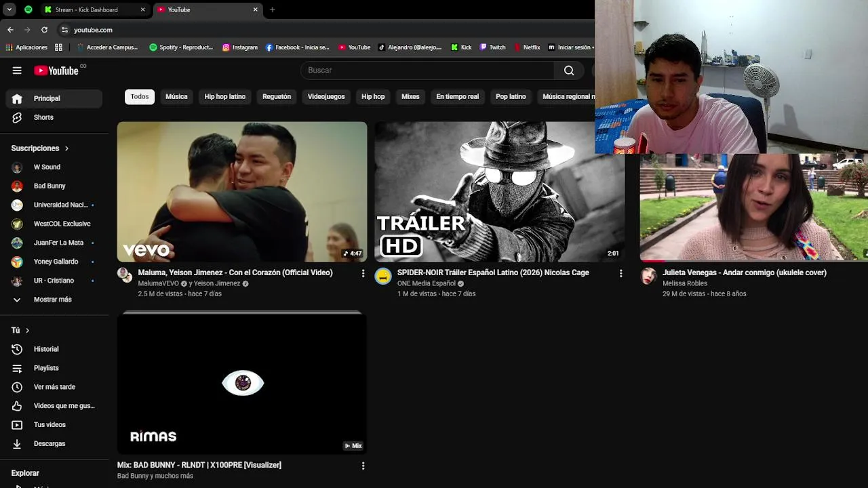Expand the Suscripciones section chevron

tap(66, 148)
